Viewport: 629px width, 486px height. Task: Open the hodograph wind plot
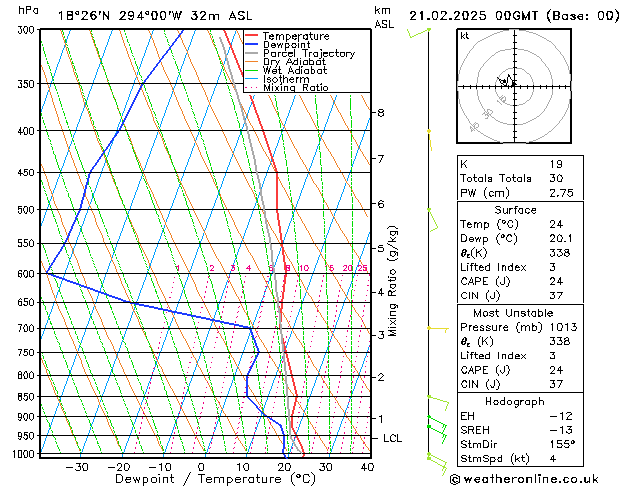click(514, 86)
